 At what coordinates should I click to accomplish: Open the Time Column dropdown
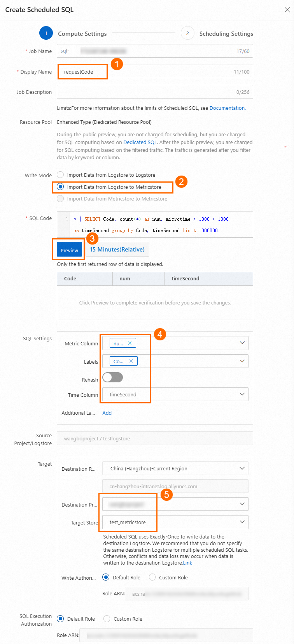[175, 394]
